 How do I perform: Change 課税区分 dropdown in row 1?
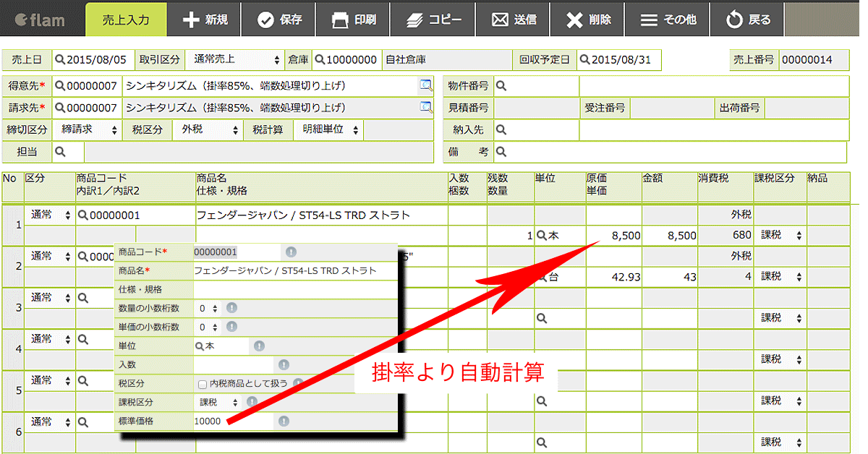point(780,236)
